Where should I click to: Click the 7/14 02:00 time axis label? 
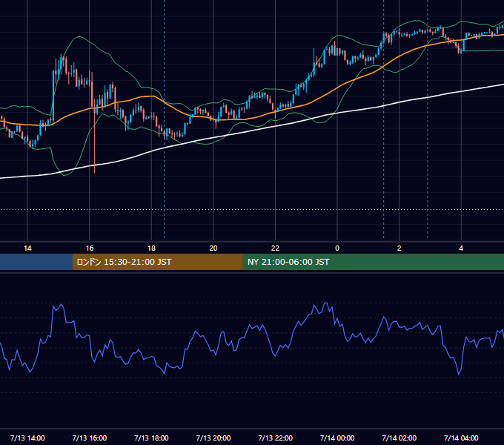[399, 438]
